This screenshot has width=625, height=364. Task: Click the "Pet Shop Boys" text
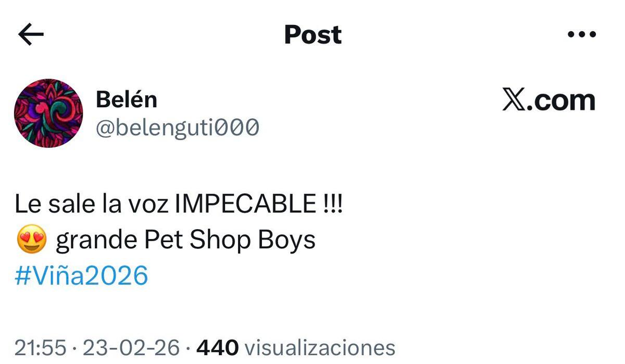tap(230, 241)
